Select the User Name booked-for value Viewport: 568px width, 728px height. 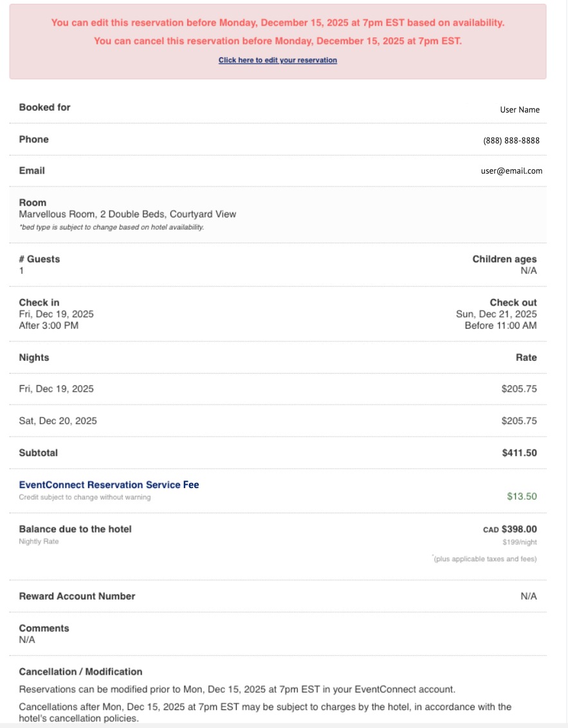pyautogui.click(x=520, y=109)
